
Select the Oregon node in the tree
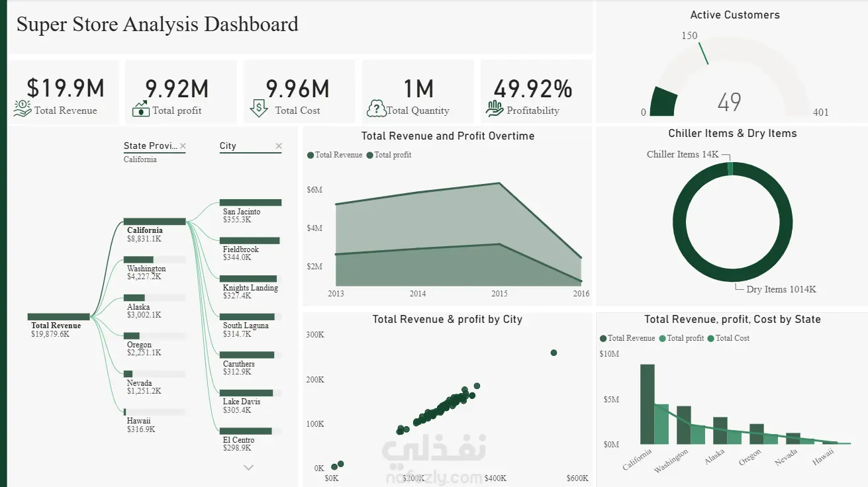(x=155, y=336)
